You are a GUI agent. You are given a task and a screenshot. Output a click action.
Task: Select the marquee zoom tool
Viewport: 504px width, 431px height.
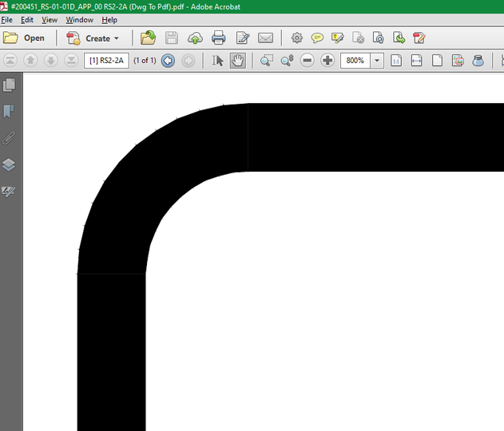pyautogui.click(x=267, y=61)
